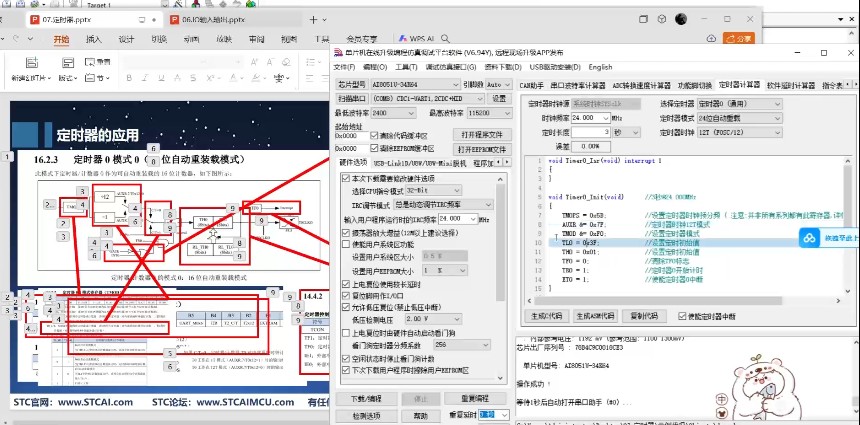This screenshot has height=425, width=860.
Task: Open timer mode dropdown
Action: point(739,118)
